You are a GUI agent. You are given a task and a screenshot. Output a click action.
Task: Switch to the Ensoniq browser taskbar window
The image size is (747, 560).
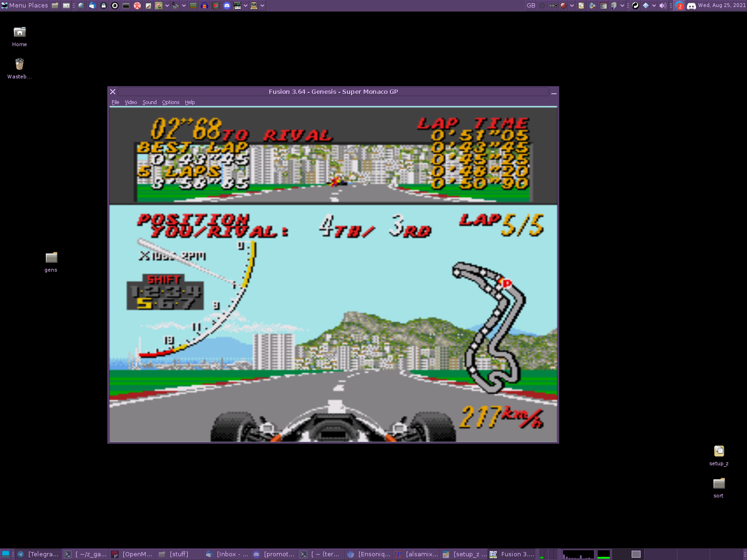369,554
